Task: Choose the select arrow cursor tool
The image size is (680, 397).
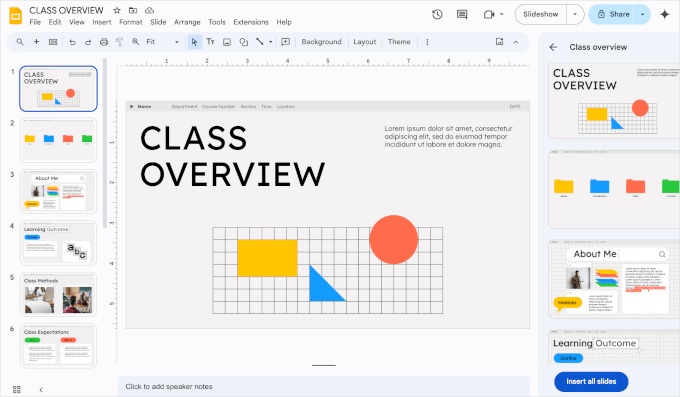Action: pyautogui.click(x=194, y=42)
